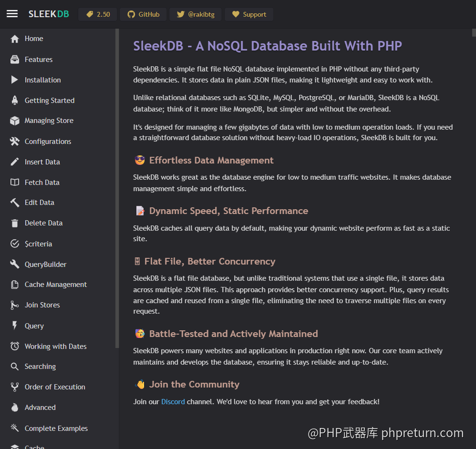Click the Home house icon

[x=15, y=39]
